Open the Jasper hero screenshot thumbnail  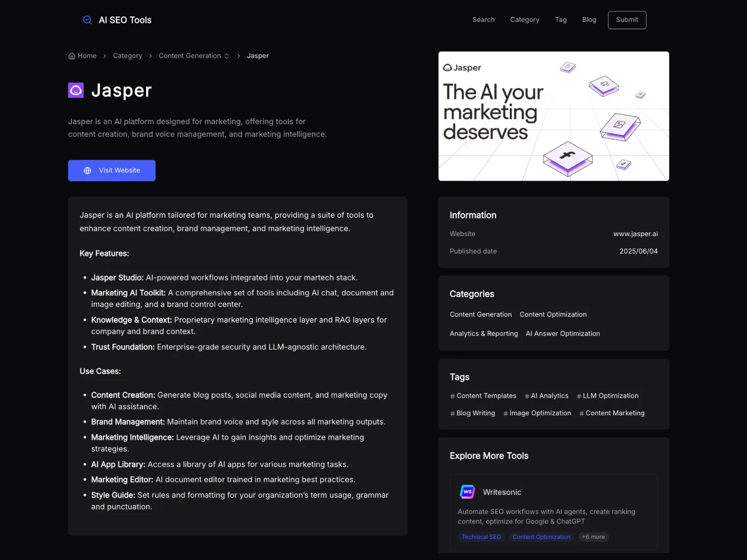pyautogui.click(x=554, y=116)
